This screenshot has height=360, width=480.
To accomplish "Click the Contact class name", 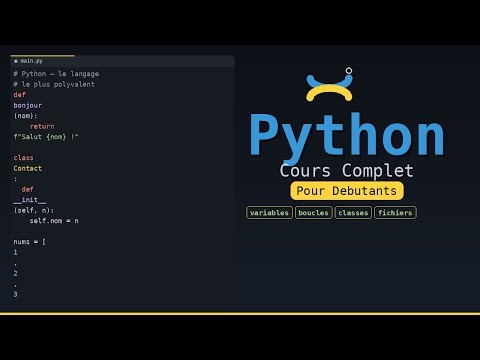I will click(28, 168).
